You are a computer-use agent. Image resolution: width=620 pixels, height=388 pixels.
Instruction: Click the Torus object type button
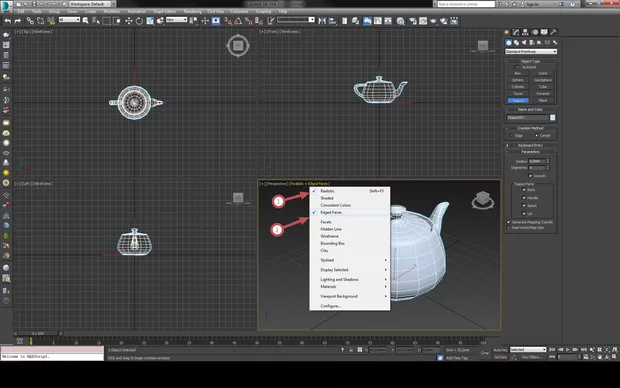(518, 94)
